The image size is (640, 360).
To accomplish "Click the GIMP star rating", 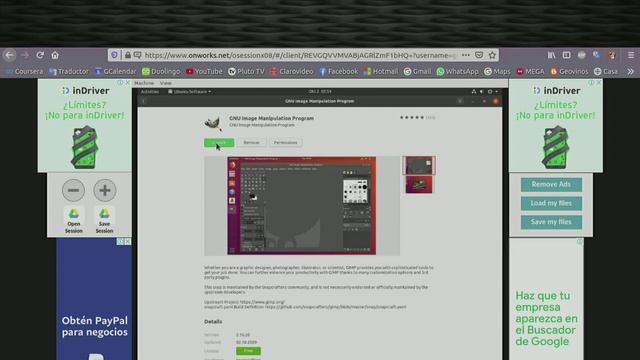I will [x=412, y=118].
